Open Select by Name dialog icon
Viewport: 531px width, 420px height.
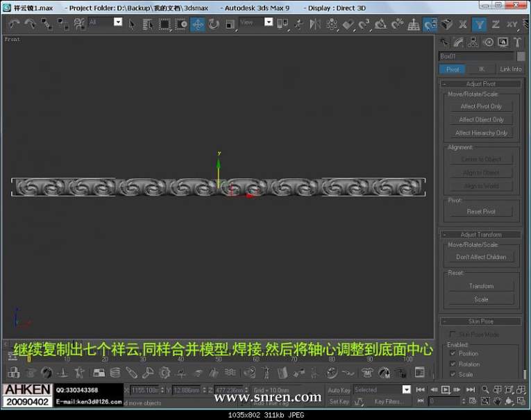(x=147, y=24)
